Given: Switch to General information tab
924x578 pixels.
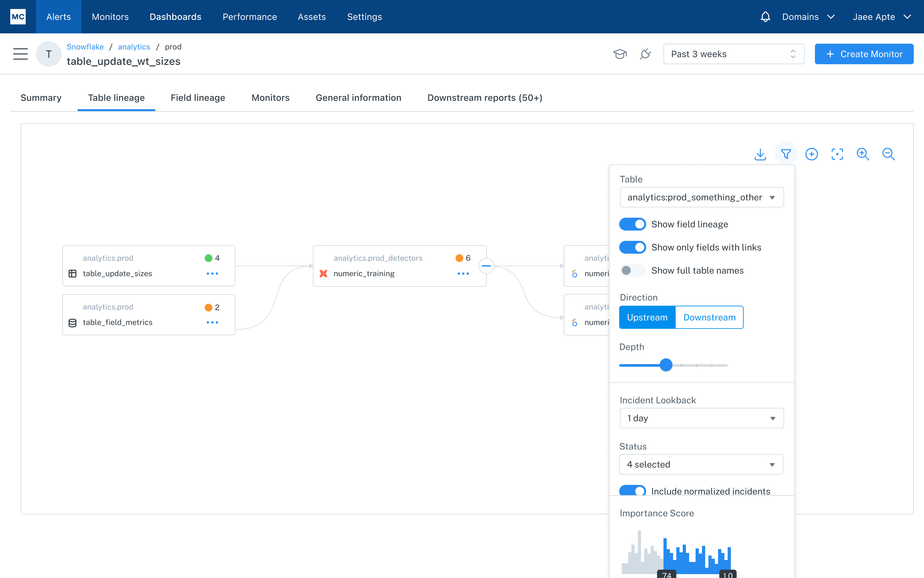Looking at the screenshot, I should (358, 98).
